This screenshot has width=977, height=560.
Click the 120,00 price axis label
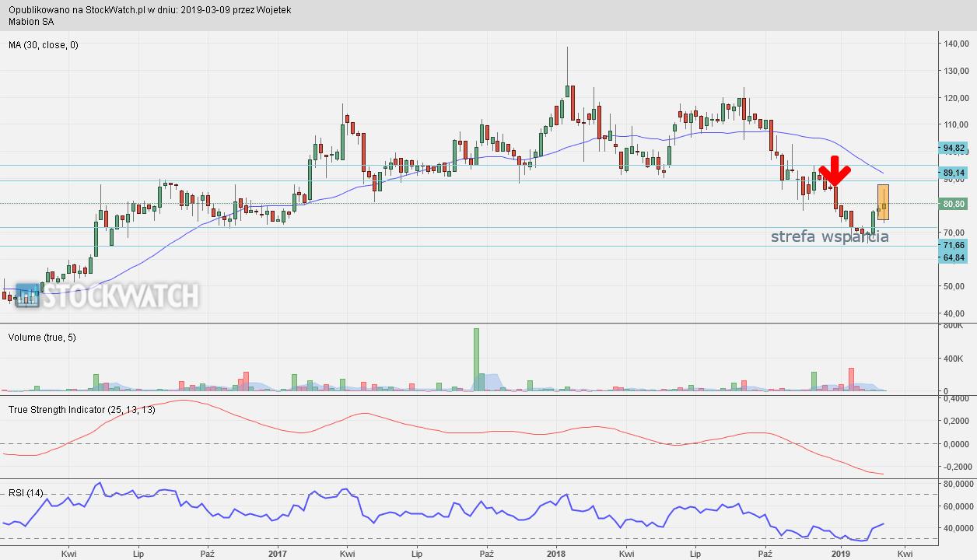tap(954, 98)
